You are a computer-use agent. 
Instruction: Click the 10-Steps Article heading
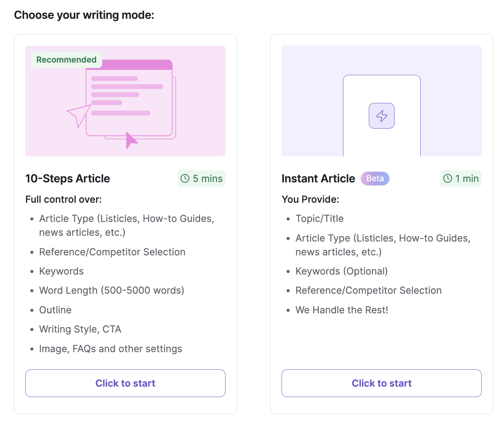click(68, 178)
